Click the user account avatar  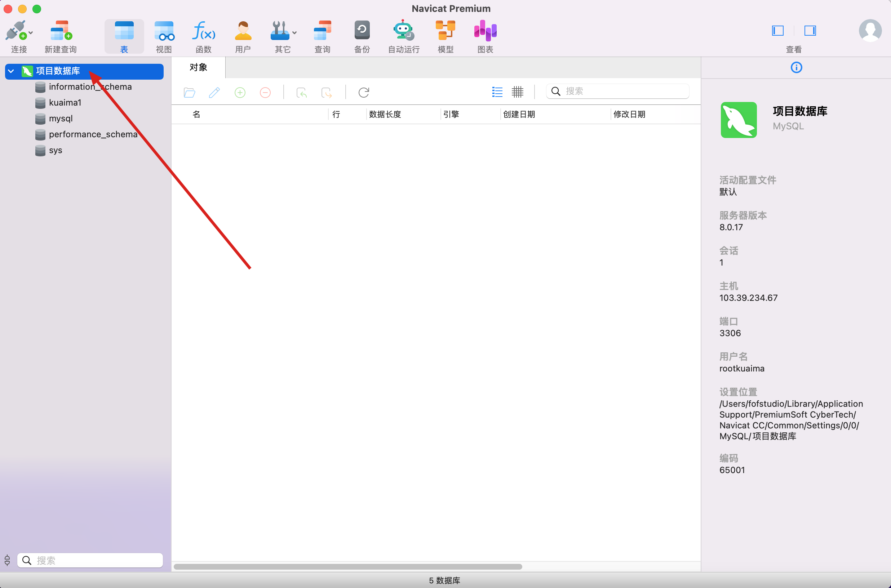pos(870,31)
